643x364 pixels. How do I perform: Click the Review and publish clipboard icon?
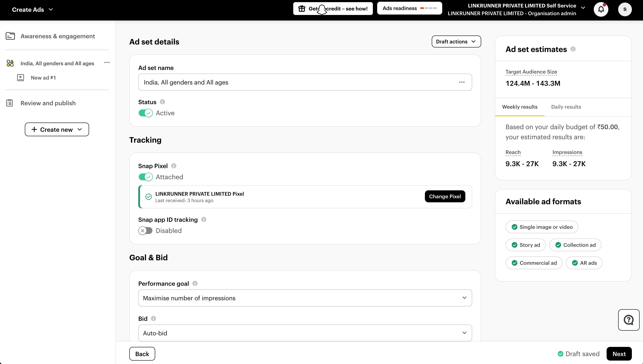click(x=9, y=103)
